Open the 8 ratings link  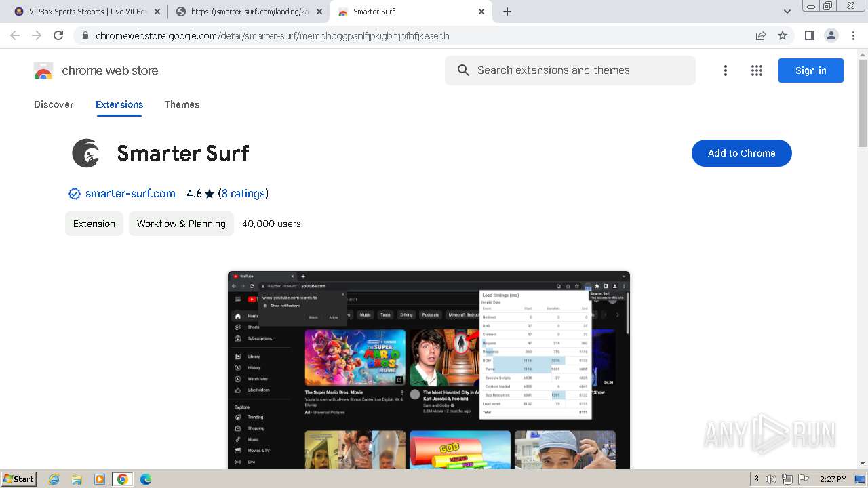(243, 193)
